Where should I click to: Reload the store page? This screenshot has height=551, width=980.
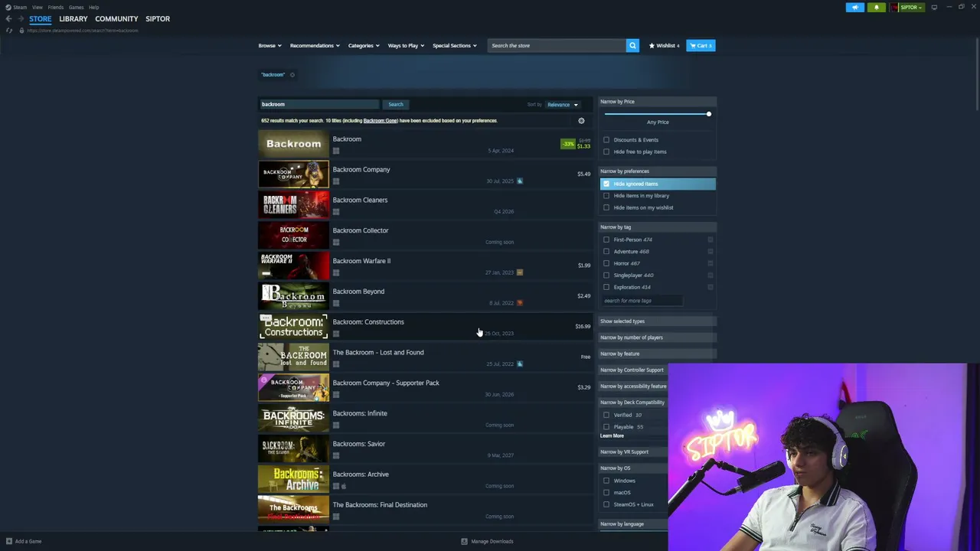(x=9, y=31)
